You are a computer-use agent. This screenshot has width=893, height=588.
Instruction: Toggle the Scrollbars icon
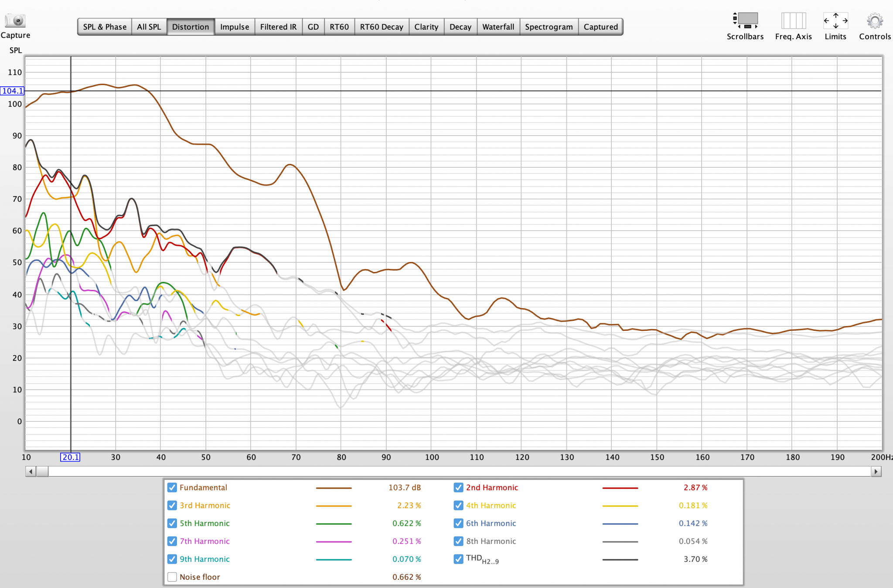point(745,20)
